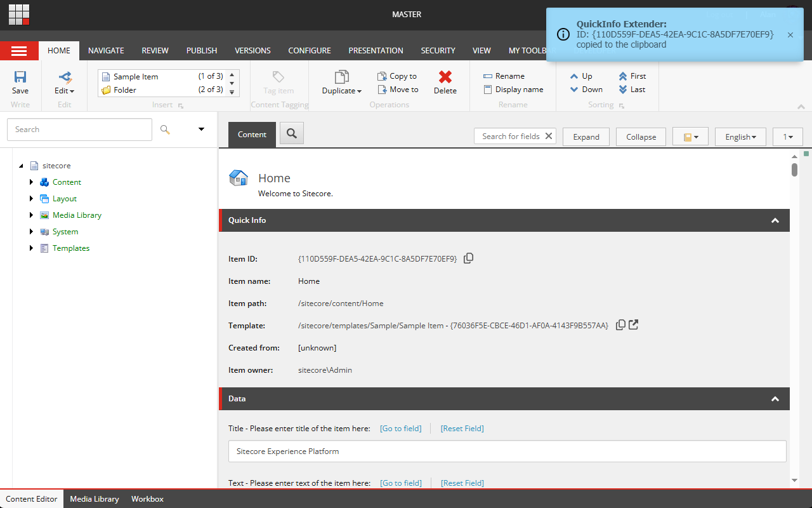Switch to the VERSIONS ribbon tab
Viewport: 812px width, 508px height.
[x=252, y=51]
